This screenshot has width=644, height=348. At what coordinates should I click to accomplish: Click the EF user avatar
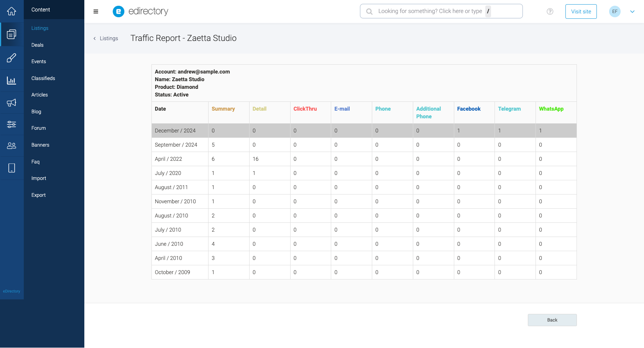click(x=614, y=11)
